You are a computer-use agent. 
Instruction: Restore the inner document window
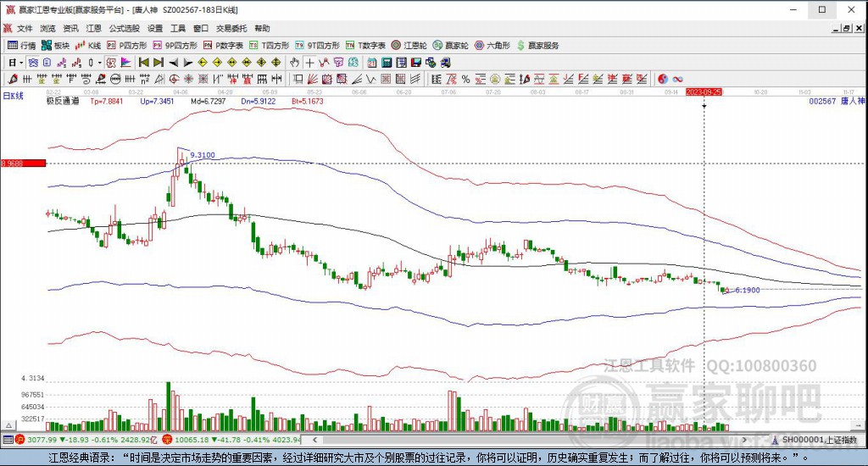pyautogui.click(x=847, y=29)
